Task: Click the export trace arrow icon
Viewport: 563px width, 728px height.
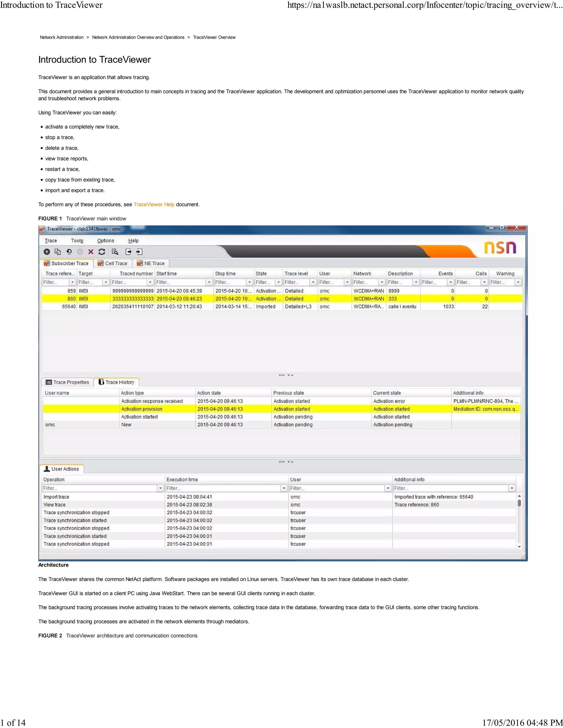Action: [x=128, y=252]
